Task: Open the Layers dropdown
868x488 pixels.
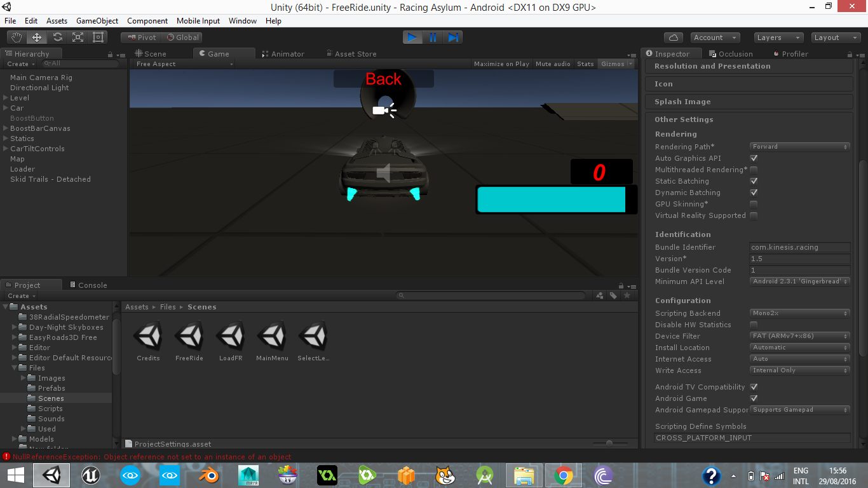Action: tap(778, 37)
